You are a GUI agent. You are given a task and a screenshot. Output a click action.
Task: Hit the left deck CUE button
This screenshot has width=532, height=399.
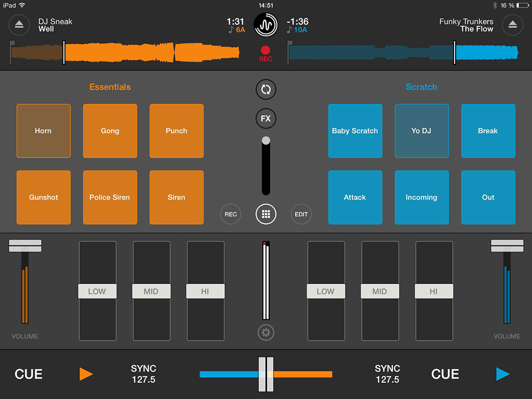(x=29, y=374)
